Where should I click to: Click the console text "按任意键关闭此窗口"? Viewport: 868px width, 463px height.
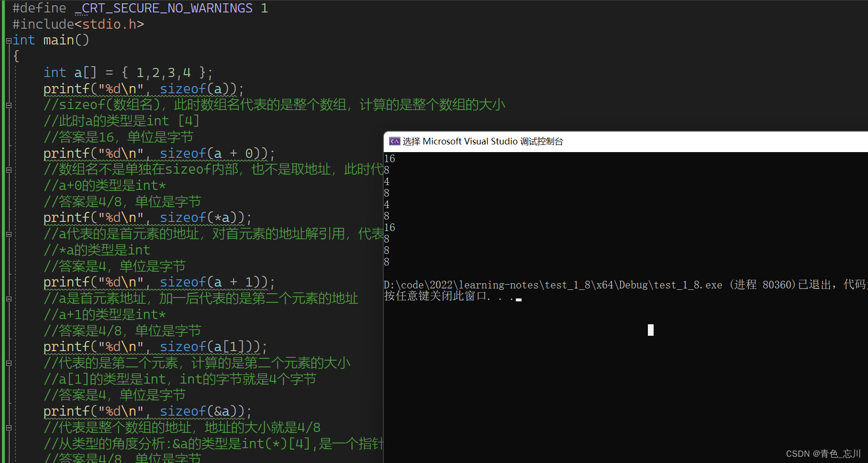pos(435,296)
